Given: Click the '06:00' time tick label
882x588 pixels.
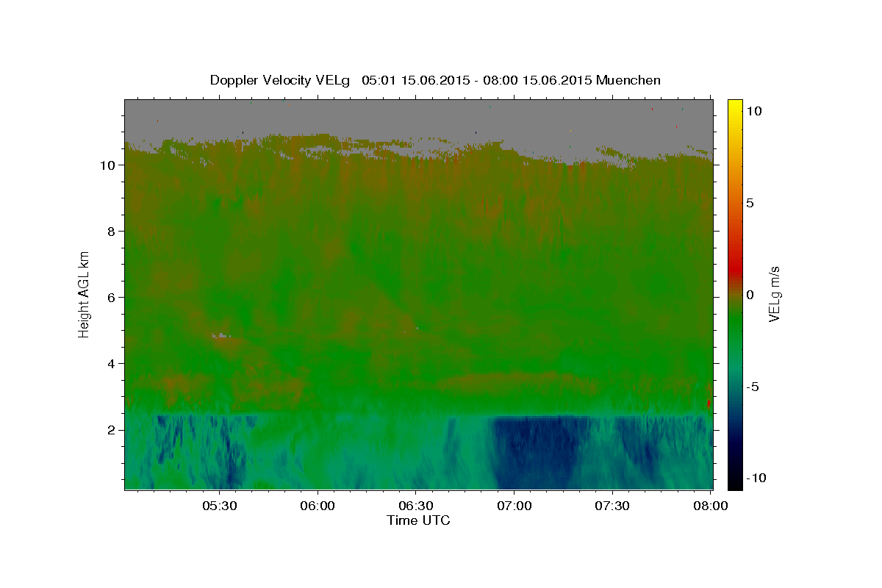Looking at the screenshot, I should coord(318,506).
